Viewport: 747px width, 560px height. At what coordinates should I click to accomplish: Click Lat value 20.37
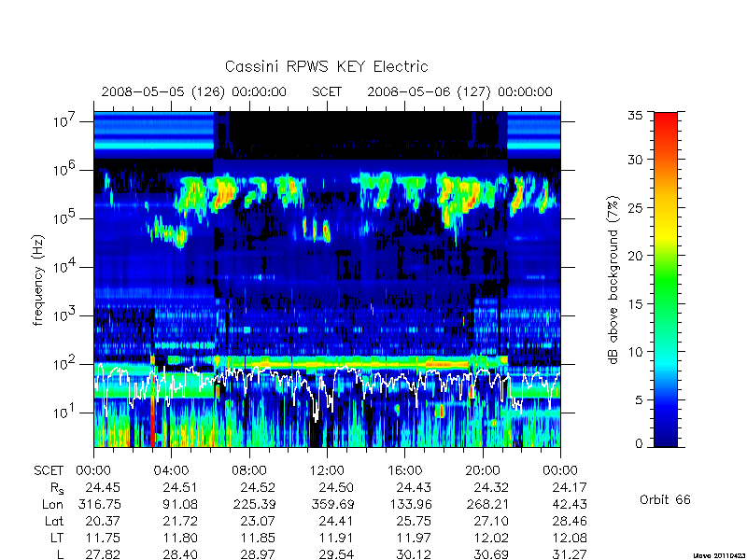(x=103, y=522)
